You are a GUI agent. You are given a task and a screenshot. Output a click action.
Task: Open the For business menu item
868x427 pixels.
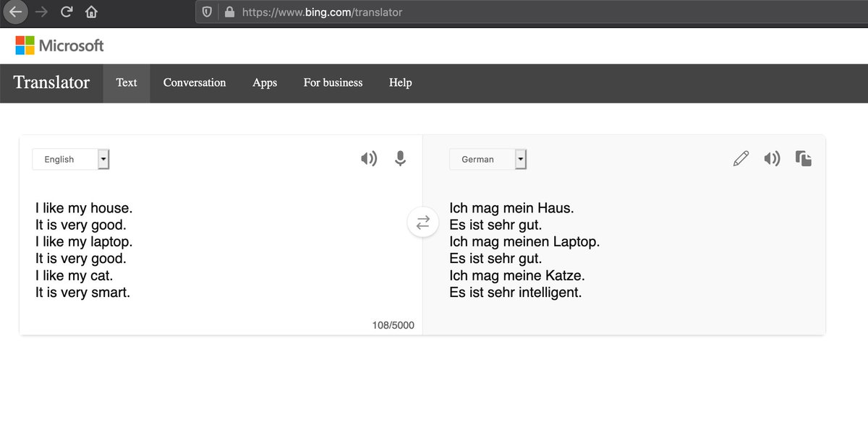click(x=333, y=83)
